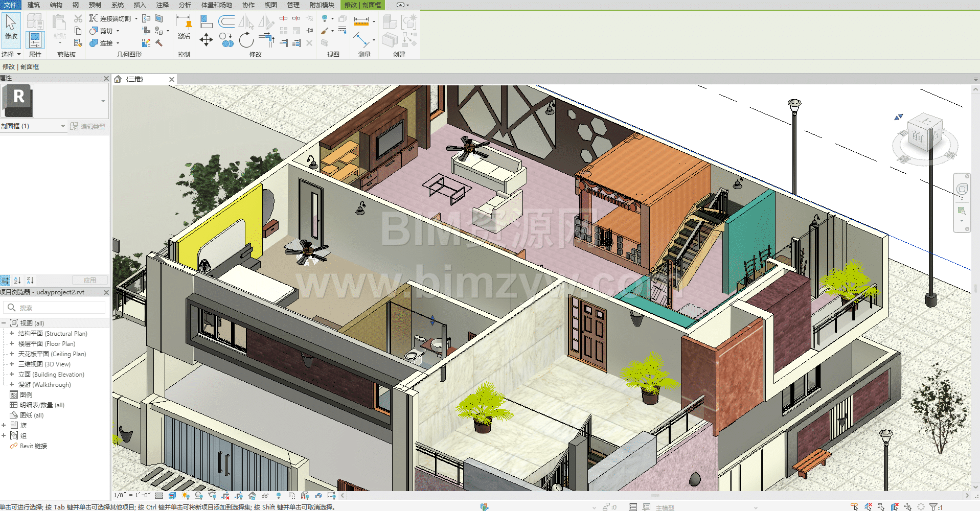Toggle Sun Path in view control bar
The image size is (980, 511).
tap(186, 496)
